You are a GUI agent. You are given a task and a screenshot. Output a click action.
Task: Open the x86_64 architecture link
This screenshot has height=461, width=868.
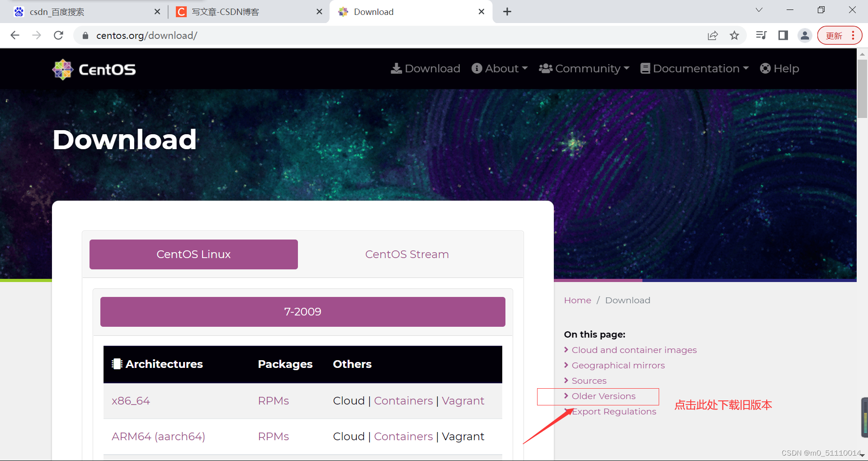point(131,401)
